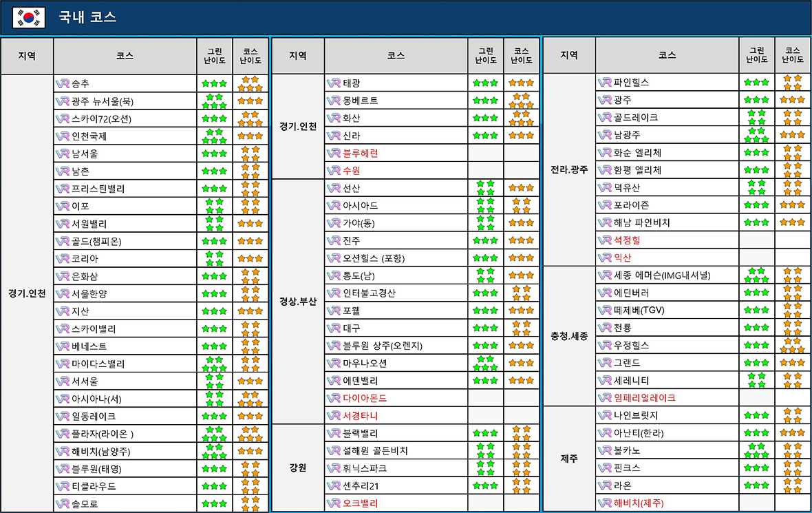Select the red 서경타니 course name
The image size is (812, 513).
(361, 416)
